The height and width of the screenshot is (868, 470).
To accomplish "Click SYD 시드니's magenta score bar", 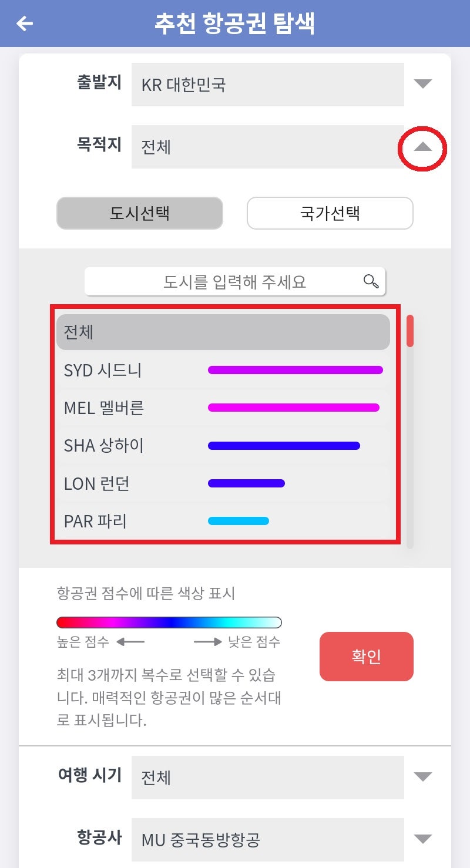I will [x=296, y=370].
